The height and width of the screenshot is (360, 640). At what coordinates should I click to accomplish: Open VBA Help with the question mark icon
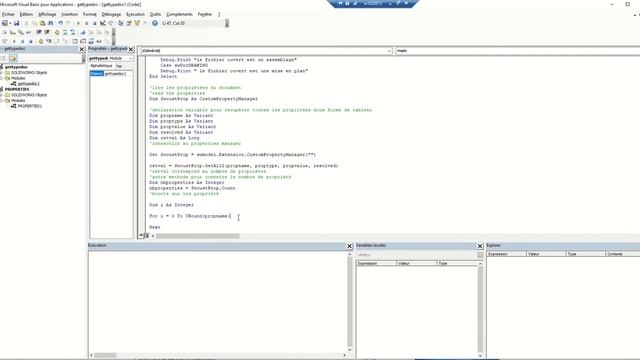pos(155,23)
